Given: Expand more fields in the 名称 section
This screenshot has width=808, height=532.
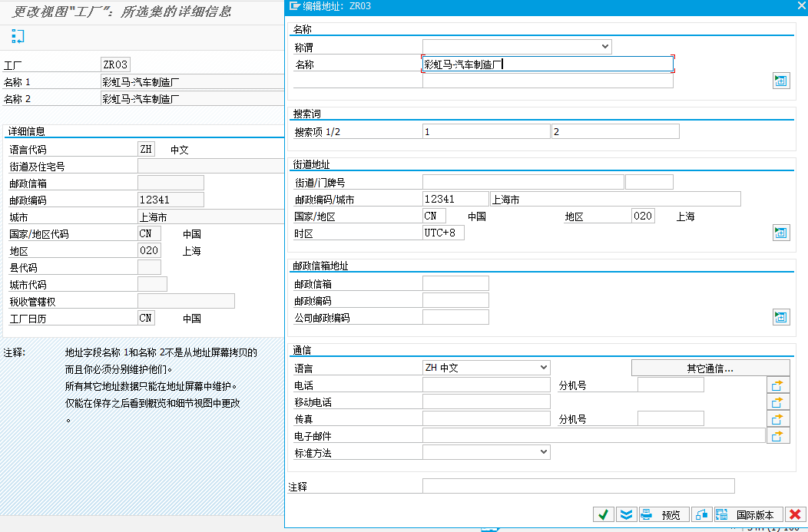Looking at the screenshot, I should [780, 81].
